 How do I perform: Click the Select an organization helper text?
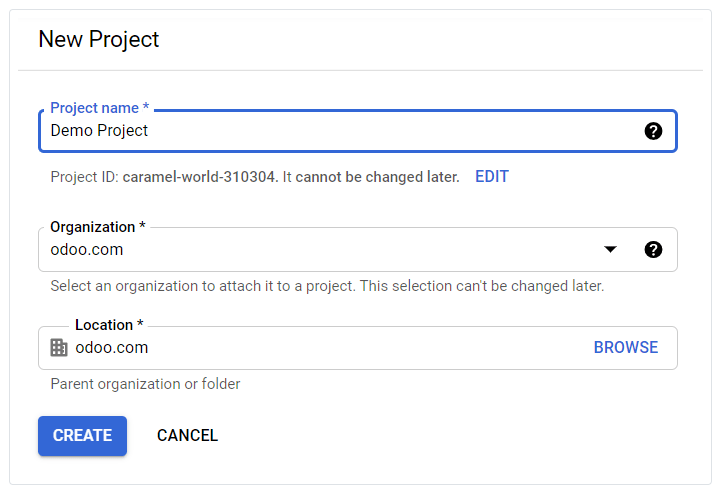327,286
